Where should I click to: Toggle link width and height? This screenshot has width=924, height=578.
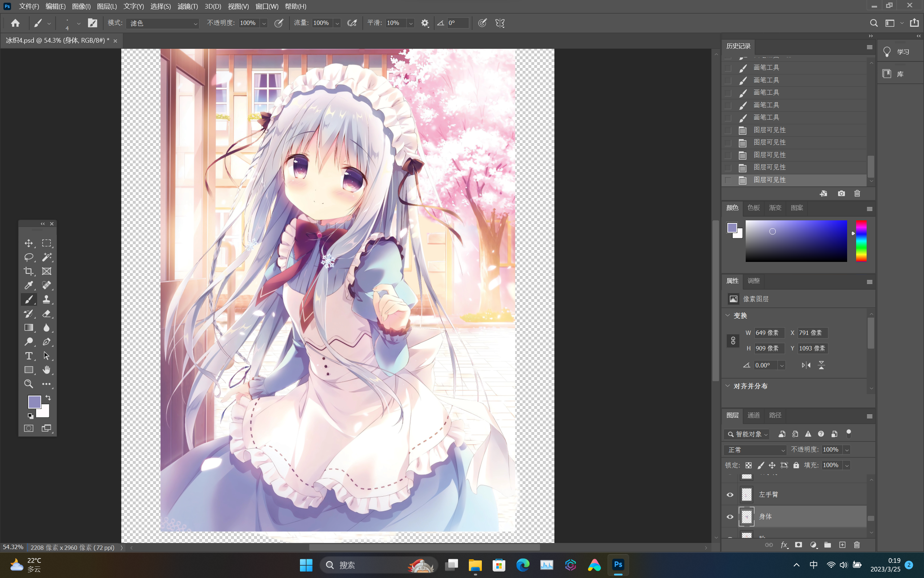pos(733,341)
